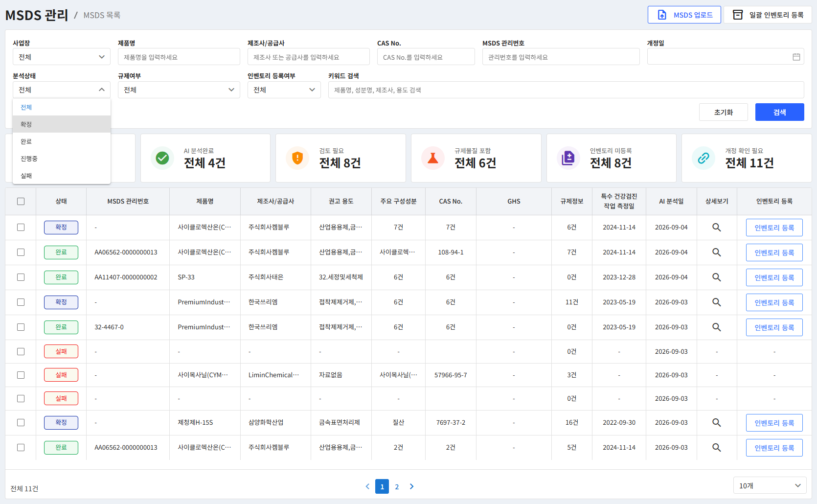Focus the CAS No. input field
The image size is (817, 504).
tap(426, 57)
